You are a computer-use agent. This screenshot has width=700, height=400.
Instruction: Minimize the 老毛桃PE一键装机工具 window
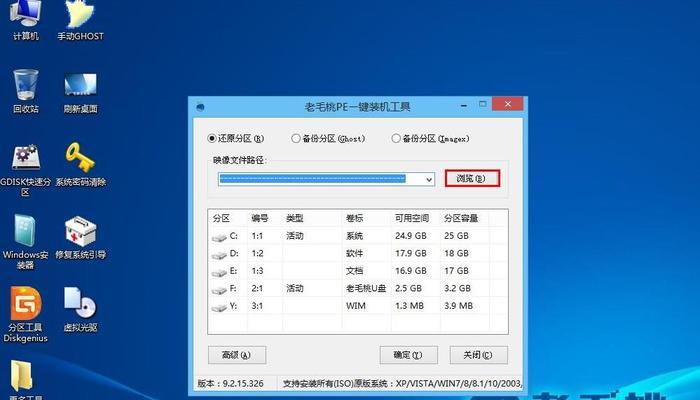coord(464,105)
